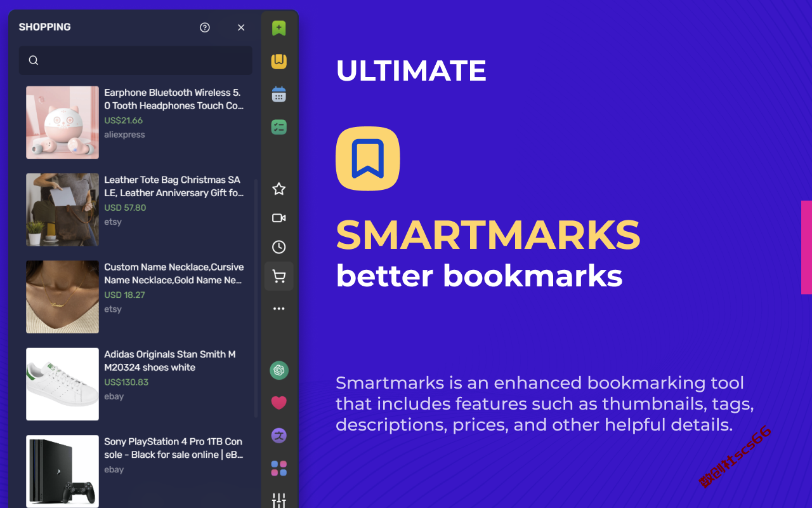Click the USD 57.80 price

pos(125,208)
